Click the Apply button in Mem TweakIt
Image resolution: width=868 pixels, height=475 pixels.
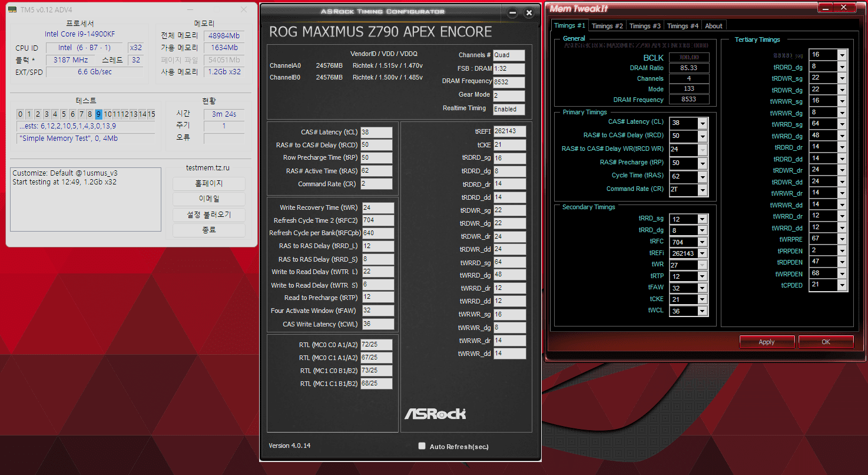pyautogui.click(x=767, y=342)
